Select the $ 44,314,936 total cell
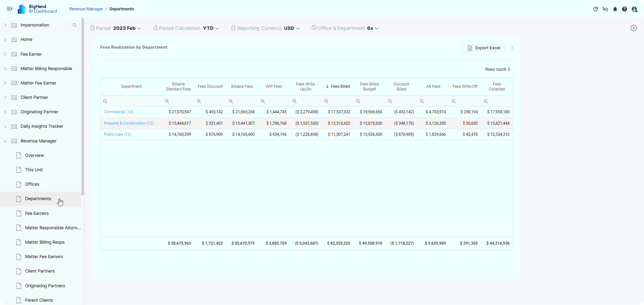 [498, 243]
